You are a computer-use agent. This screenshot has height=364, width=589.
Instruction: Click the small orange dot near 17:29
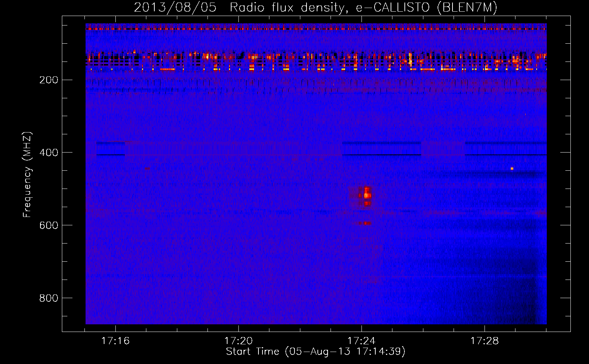512,169
